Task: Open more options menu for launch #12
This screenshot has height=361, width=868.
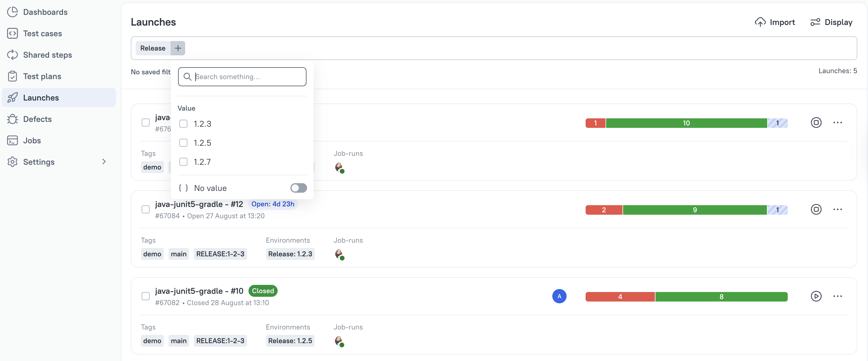Action: point(837,209)
